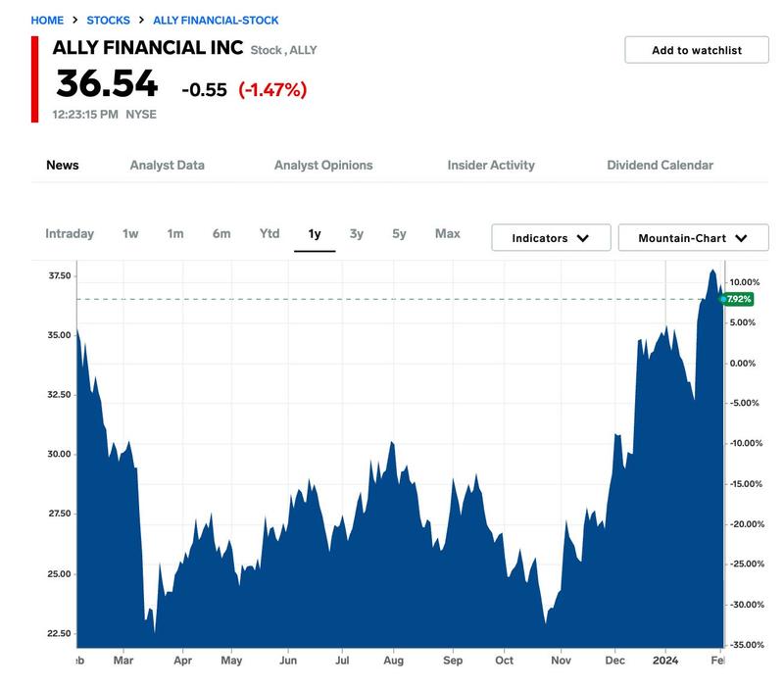Open STOCKS breadcrumb link
This screenshot has width=784, height=687.
[108, 21]
